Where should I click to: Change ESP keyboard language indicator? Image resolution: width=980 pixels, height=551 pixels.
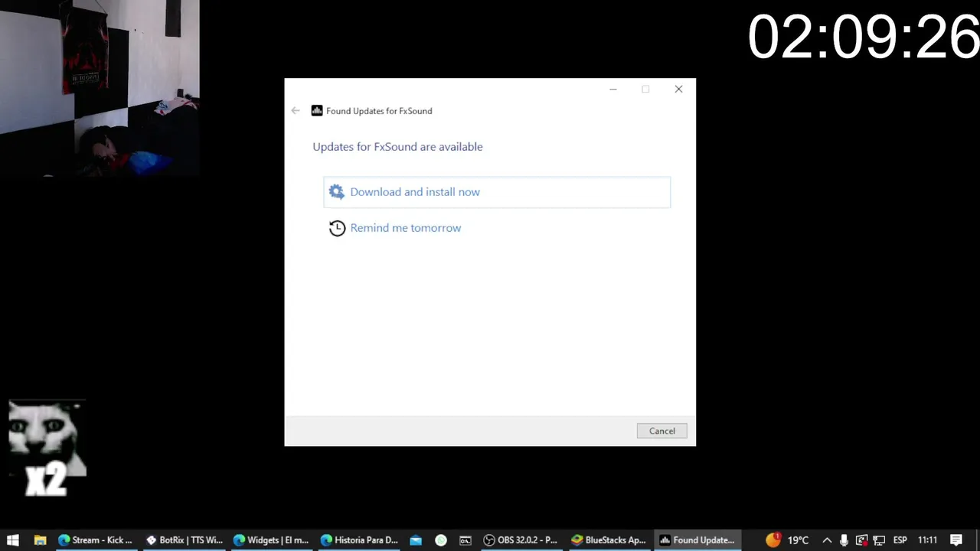click(x=900, y=540)
